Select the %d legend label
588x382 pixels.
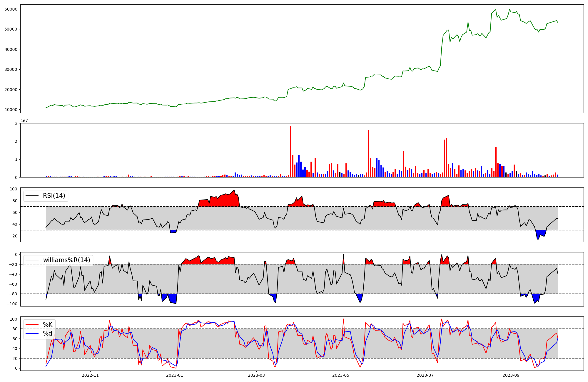point(48,334)
